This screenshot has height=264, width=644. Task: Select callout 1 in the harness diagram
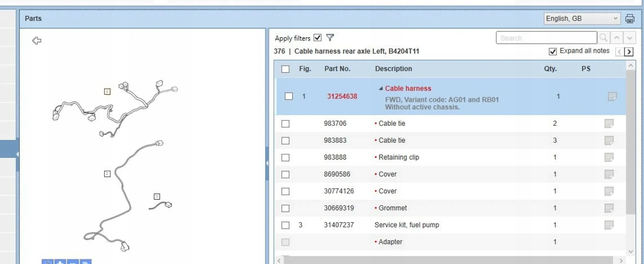click(107, 91)
